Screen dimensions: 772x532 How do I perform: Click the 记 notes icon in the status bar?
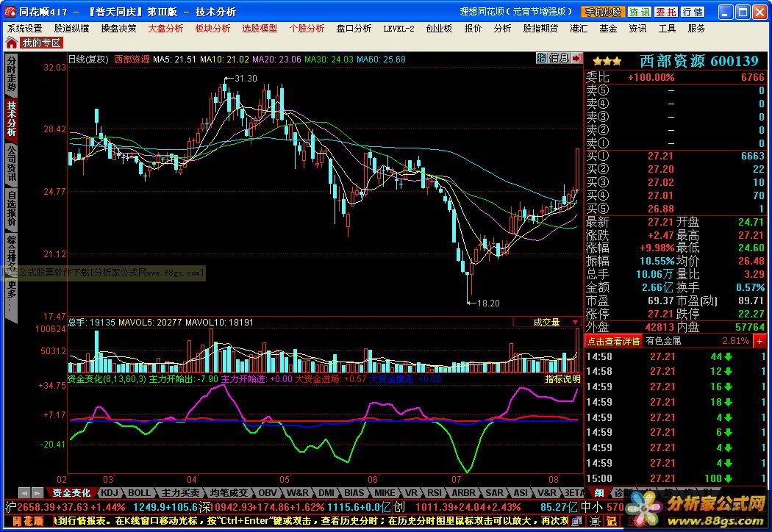coord(612,521)
